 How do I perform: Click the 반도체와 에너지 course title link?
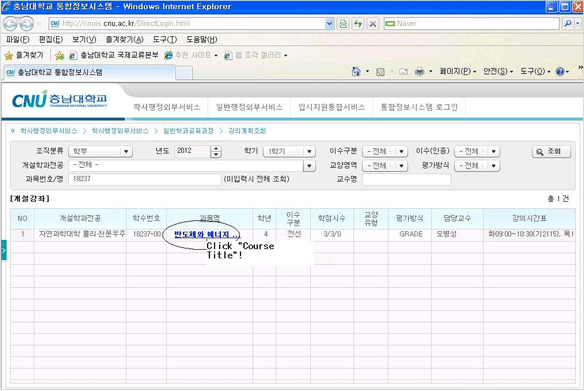(207, 234)
